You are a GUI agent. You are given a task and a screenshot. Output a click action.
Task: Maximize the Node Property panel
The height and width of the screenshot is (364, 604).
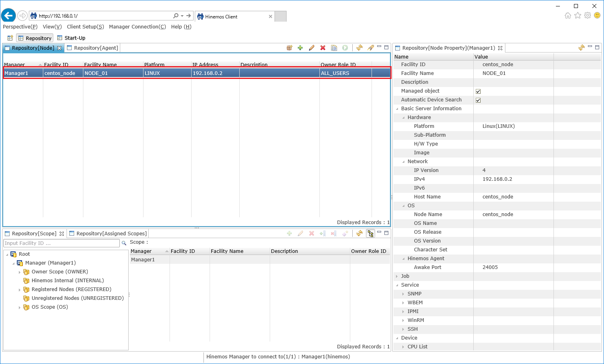tap(597, 47)
